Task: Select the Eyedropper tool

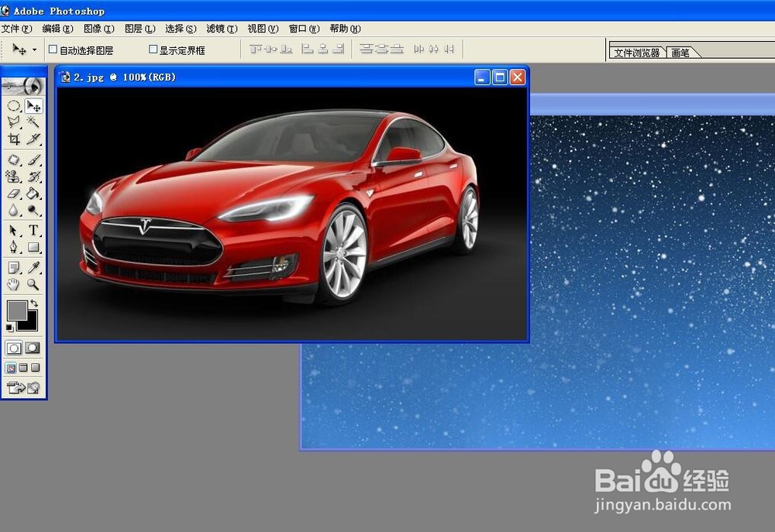Action: click(33, 267)
